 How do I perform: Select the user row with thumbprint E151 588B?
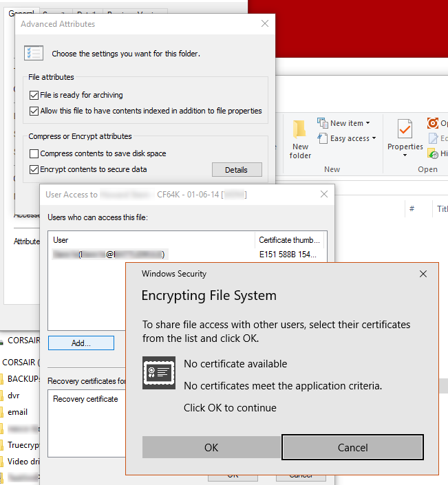(187, 255)
